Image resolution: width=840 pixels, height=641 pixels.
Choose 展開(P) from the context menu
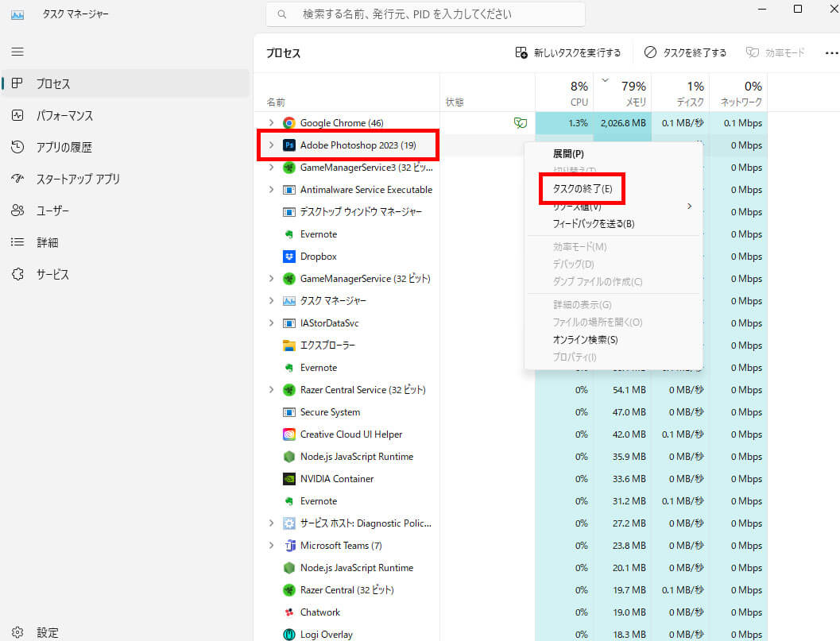point(568,154)
